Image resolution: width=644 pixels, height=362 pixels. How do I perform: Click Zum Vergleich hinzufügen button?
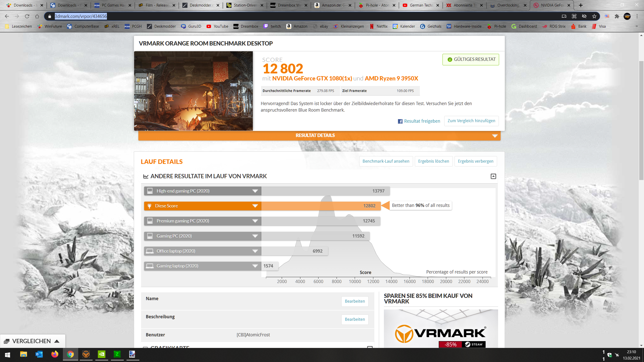pos(471,121)
